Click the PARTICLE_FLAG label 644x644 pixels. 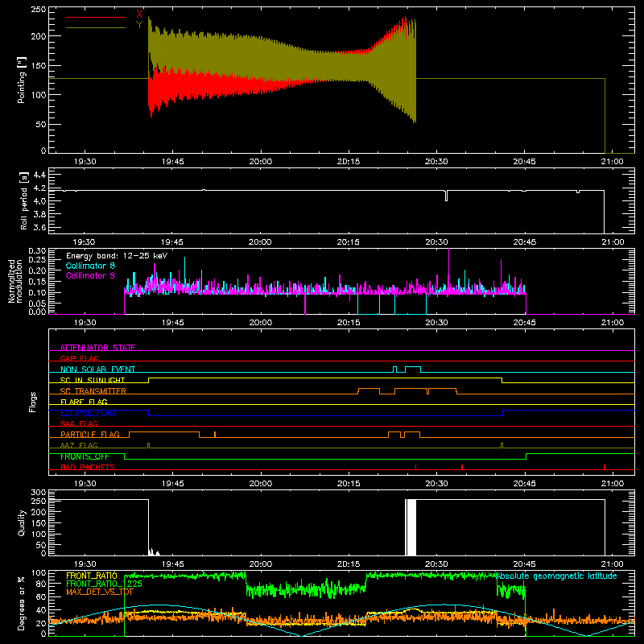pyautogui.click(x=90, y=435)
